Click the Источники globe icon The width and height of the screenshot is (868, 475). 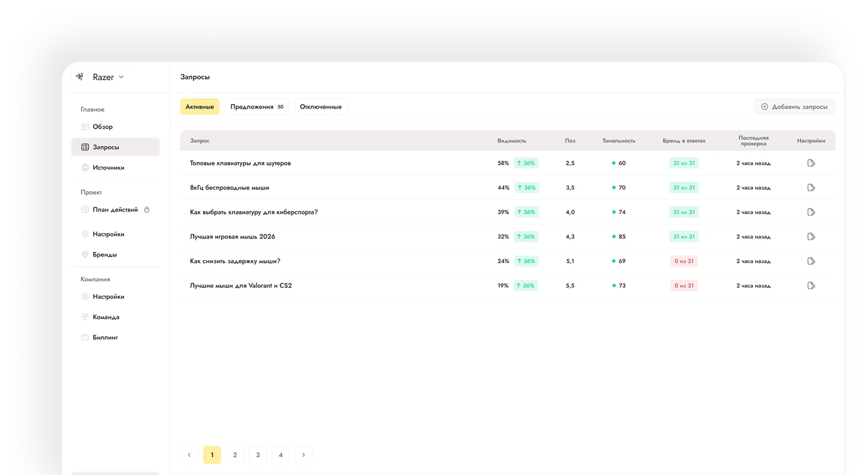tap(85, 167)
